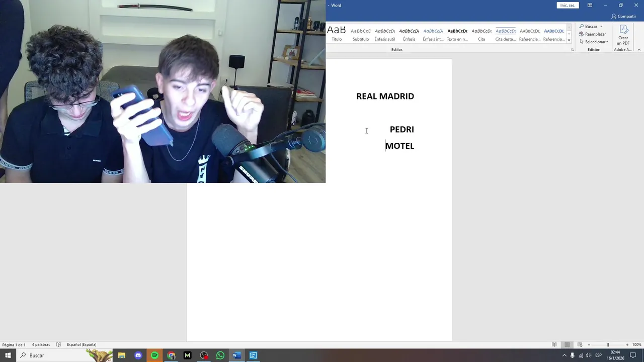Apply the Cita style
The image size is (644, 362).
[x=481, y=34]
